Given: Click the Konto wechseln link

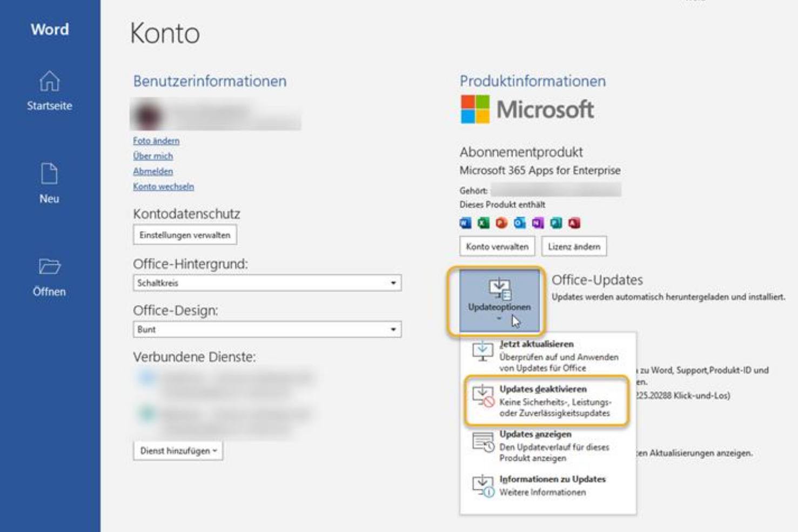Looking at the screenshot, I should (163, 186).
